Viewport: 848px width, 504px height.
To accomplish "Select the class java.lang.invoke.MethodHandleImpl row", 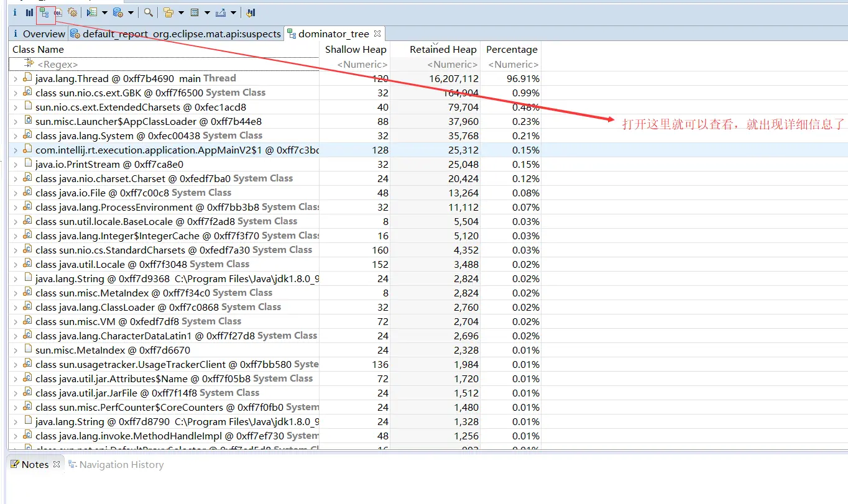I will pyautogui.click(x=275, y=436).
